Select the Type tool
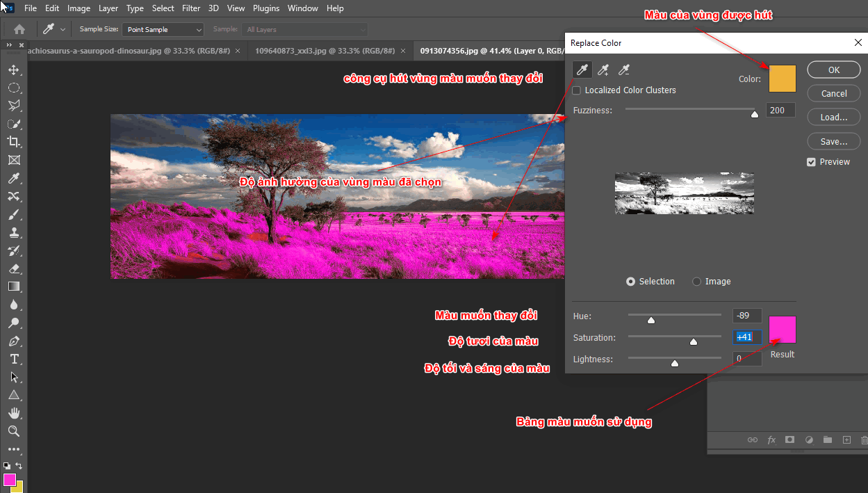The height and width of the screenshot is (493, 868). click(14, 358)
